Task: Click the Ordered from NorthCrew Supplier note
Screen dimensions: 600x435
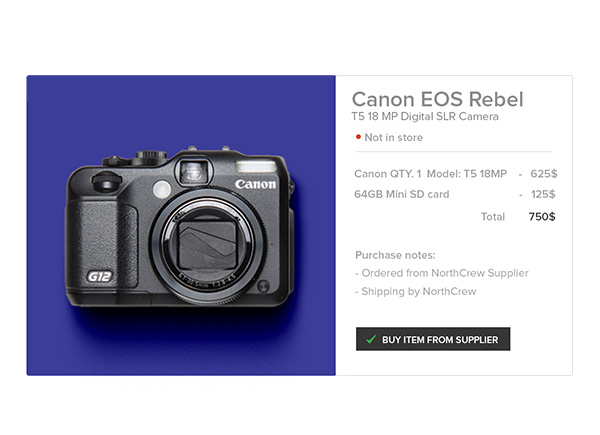Action: coord(441,273)
